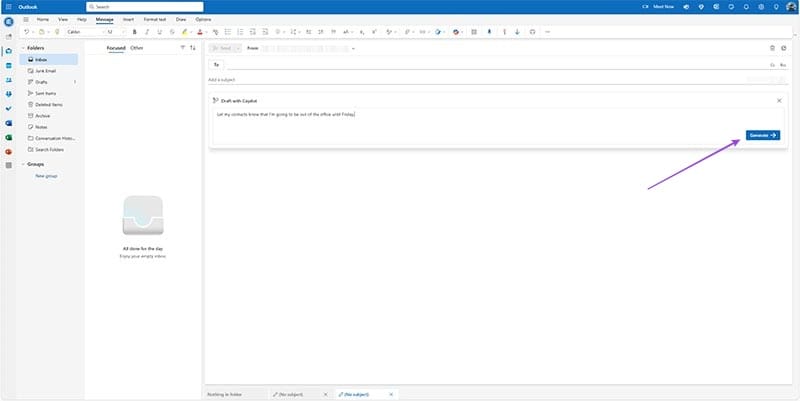Image resolution: width=800 pixels, height=401 pixels.
Task: Click the Search box in header
Action: point(145,7)
